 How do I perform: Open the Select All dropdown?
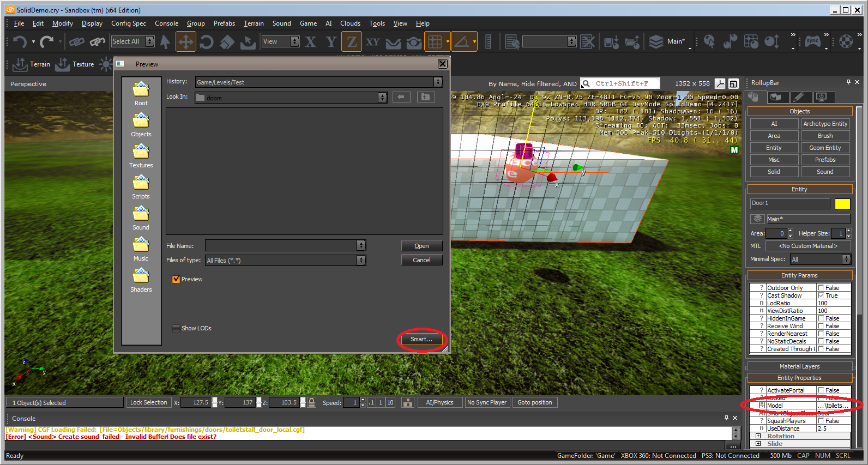click(x=150, y=41)
